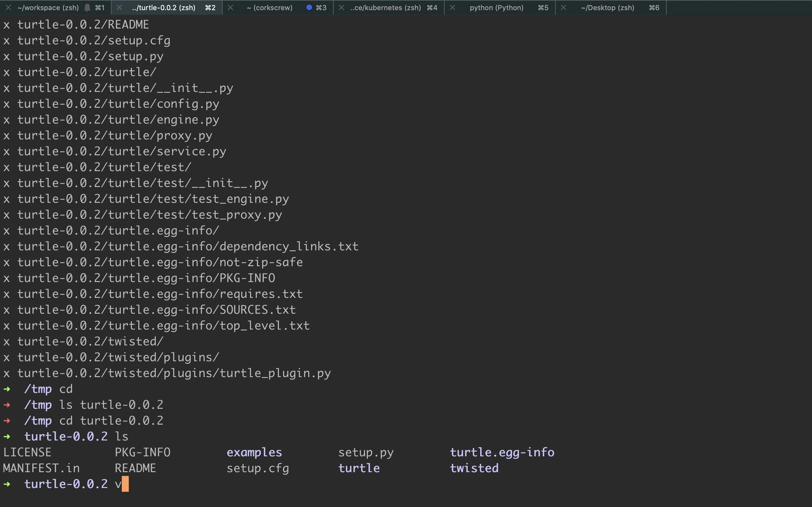Screen dimensions: 812x507
Task: Click turtle.egg-info in the listing
Action: click(x=502, y=452)
